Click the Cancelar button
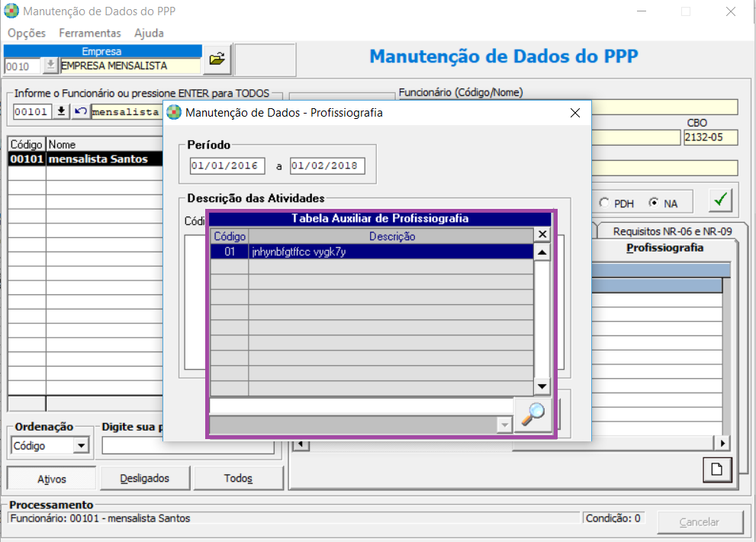 click(700, 522)
